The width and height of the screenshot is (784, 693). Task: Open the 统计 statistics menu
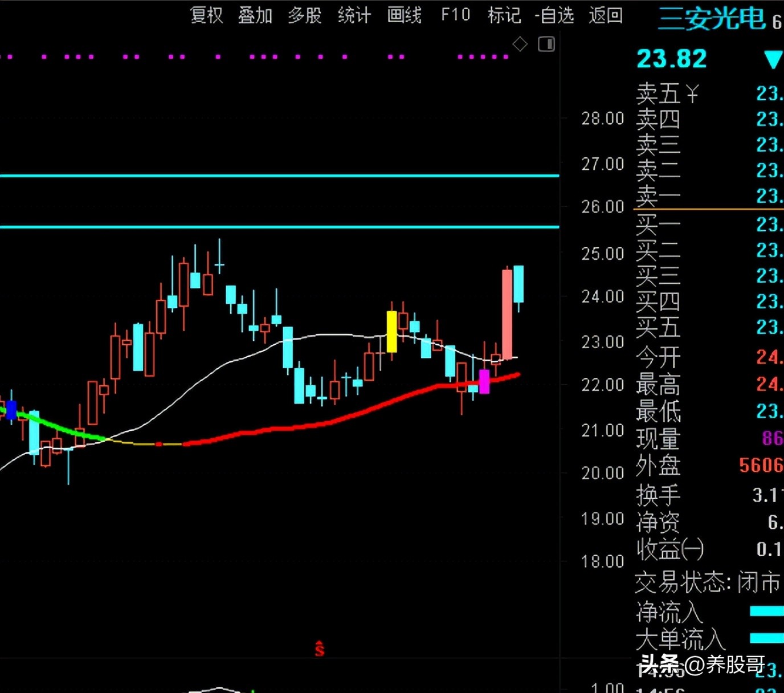click(354, 15)
